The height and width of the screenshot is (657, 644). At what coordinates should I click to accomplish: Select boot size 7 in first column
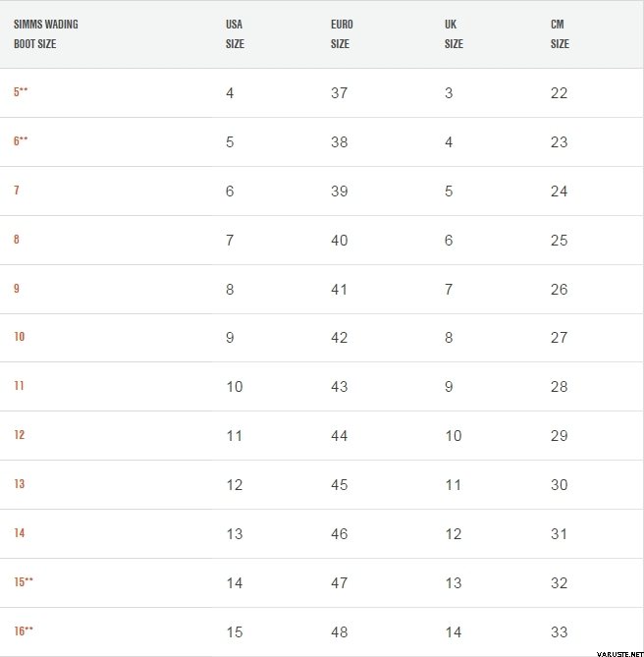click(x=17, y=191)
